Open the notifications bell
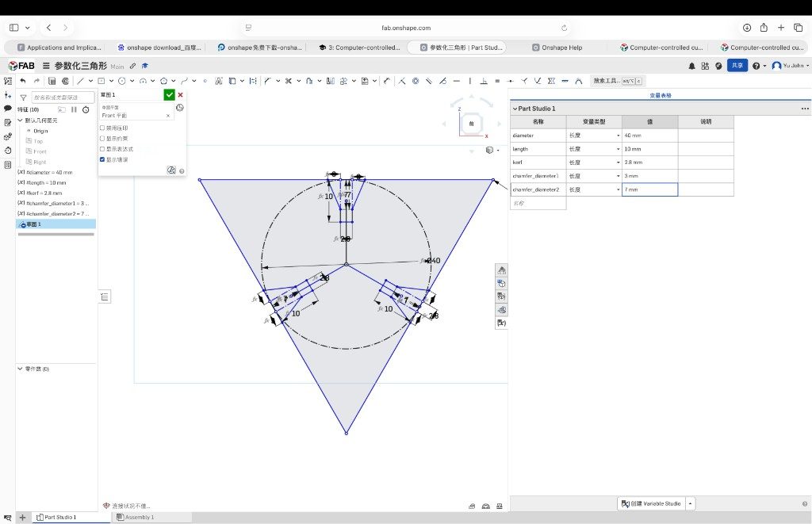The height and width of the screenshot is (524, 812). click(691, 66)
